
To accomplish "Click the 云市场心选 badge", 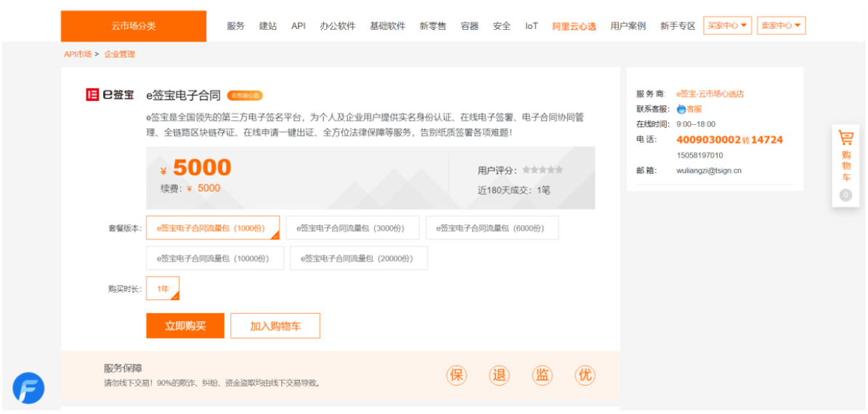I will point(245,95).
